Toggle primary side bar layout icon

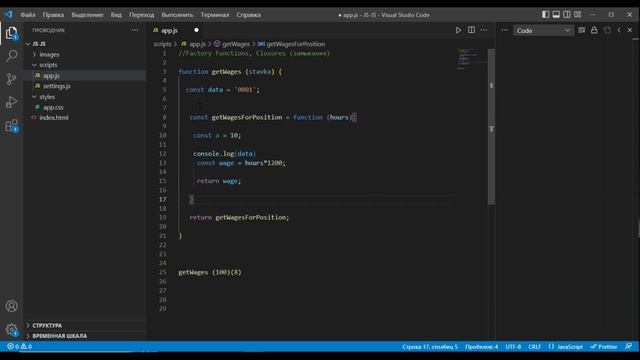pos(546,15)
